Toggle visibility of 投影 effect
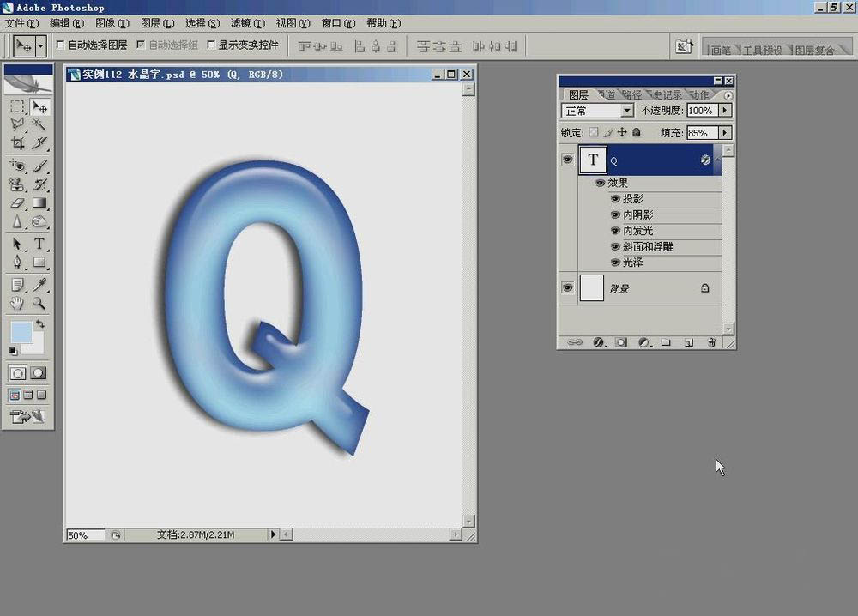Screen dimensions: 858x616 tap(614, 198)
